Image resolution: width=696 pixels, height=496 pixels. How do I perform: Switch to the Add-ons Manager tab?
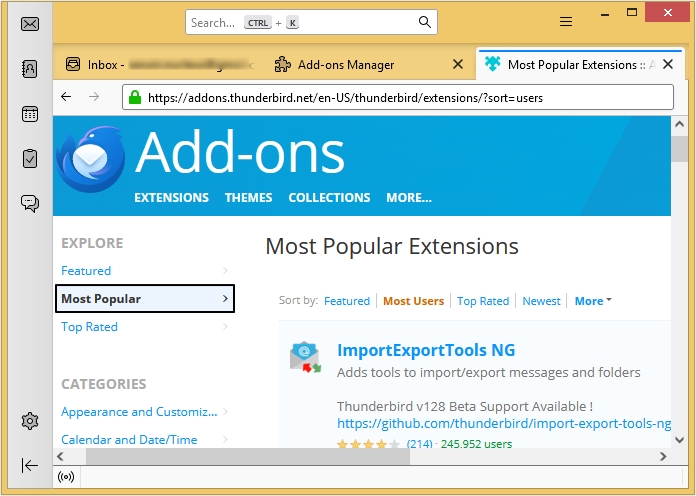click(370, 65)
